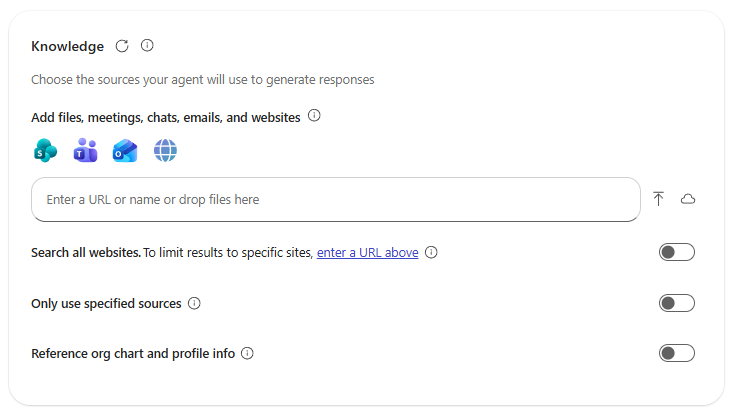Click the 'Search all websites' label text
The image size is (743, 414).
[86, 253]
